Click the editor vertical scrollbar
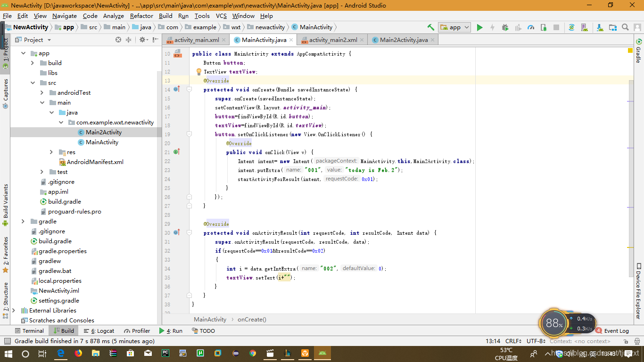644x362 pixels. (631, 178)
